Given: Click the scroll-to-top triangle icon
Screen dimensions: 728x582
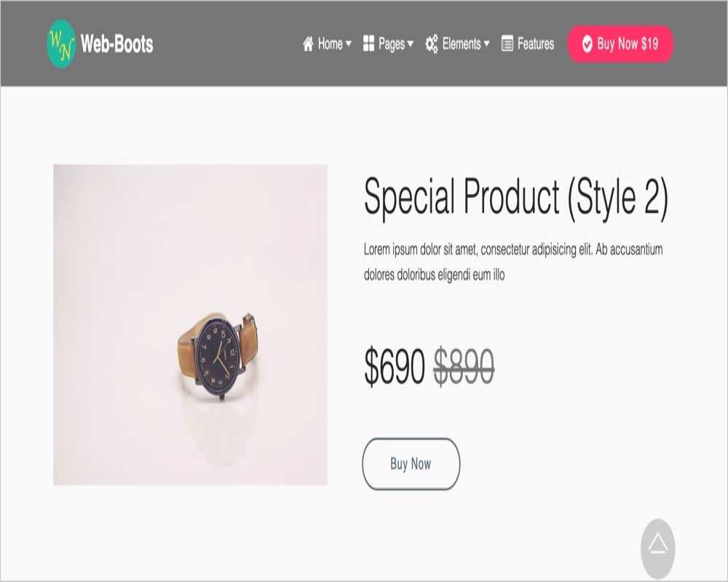Looking at the screenshot, I should pyautogui.click(x=657, y=543).
